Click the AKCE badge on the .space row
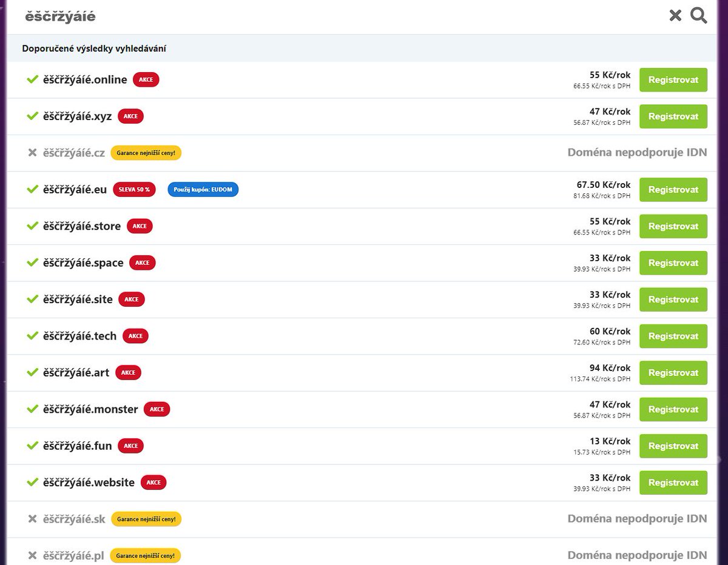 [x=143, y=262]
